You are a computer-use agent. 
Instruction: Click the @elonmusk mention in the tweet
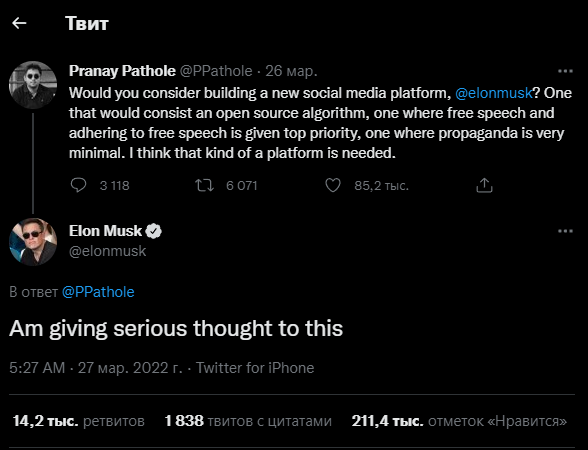(x=494, y=93)
